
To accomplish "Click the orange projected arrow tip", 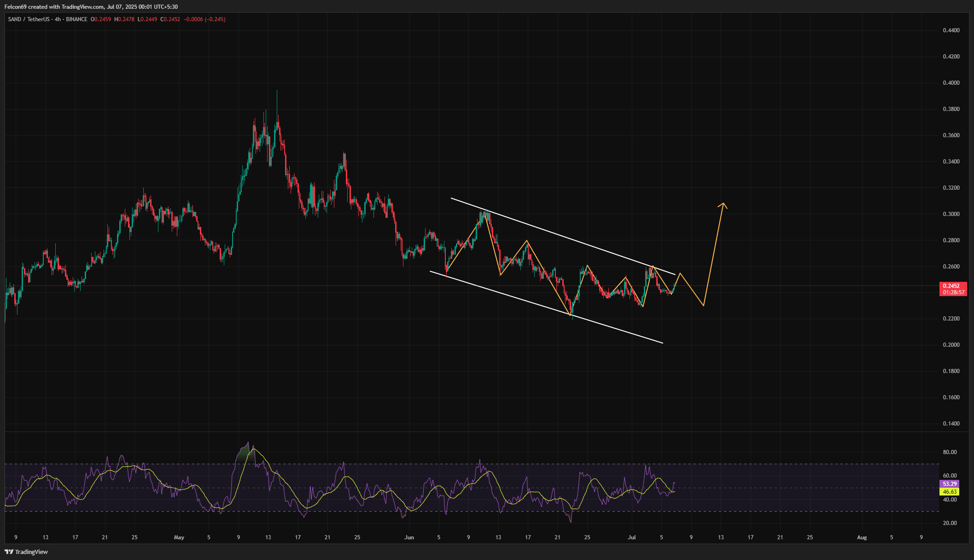I will point(723,204).
